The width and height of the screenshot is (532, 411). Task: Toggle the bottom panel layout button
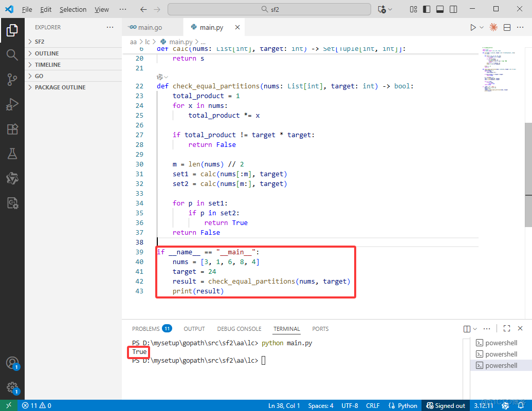pos(440,9)
